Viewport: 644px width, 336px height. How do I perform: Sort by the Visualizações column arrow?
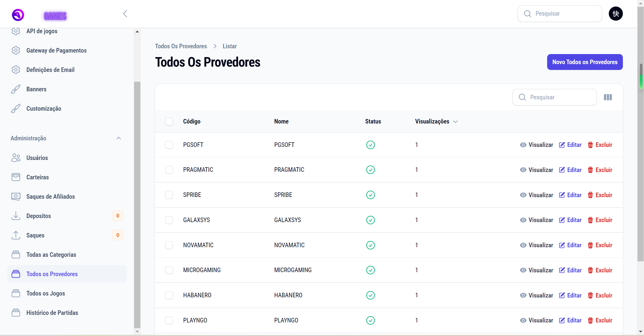455,122
